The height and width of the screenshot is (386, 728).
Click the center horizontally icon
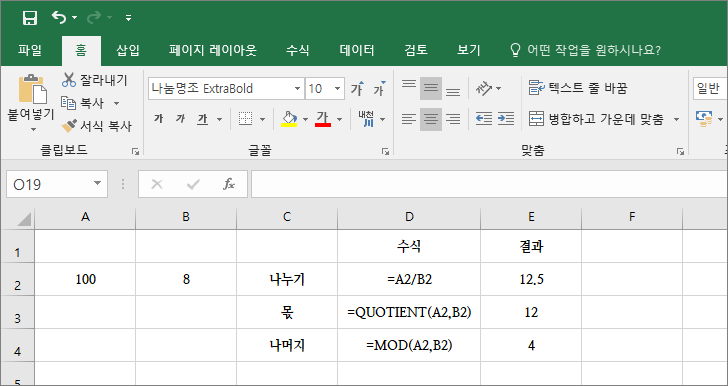point(431,119)
